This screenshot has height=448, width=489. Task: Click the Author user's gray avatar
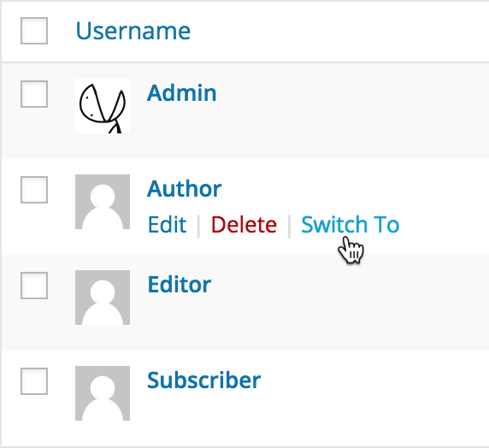pos(103,202)
